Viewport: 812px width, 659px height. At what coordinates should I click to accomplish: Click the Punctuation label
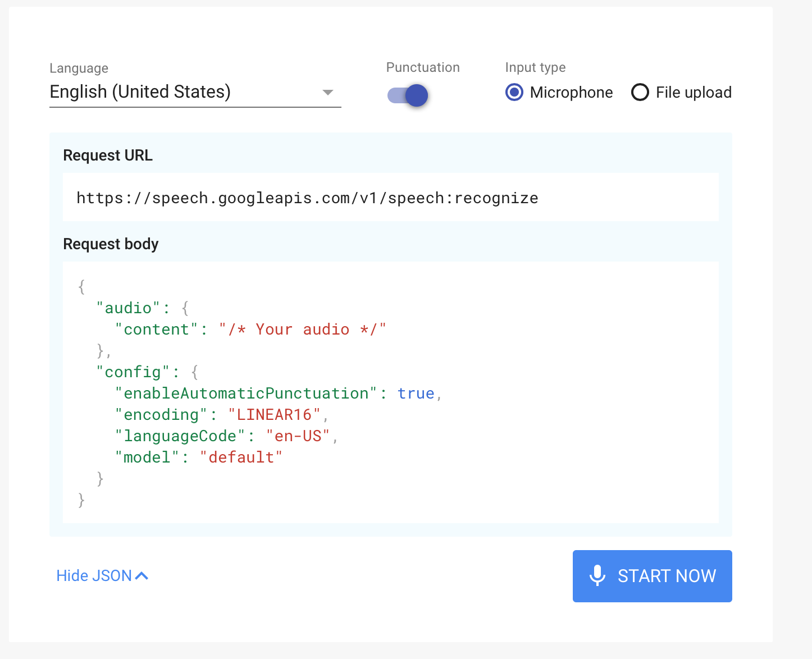423,67
